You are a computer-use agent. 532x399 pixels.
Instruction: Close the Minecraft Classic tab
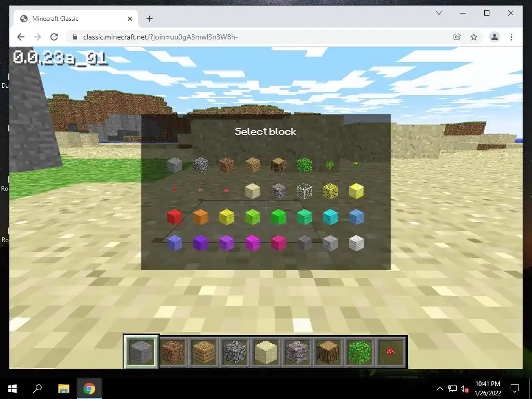[x=129, y=19]
